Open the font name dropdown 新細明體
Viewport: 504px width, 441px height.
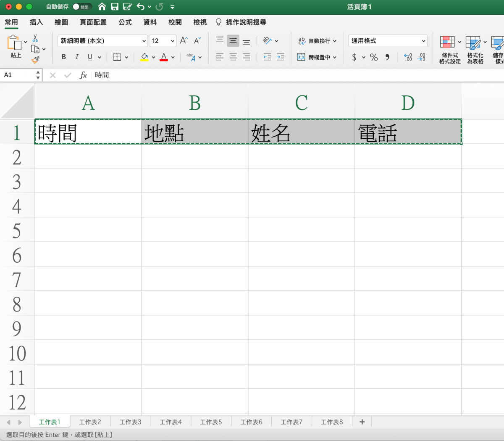point(144,41)
